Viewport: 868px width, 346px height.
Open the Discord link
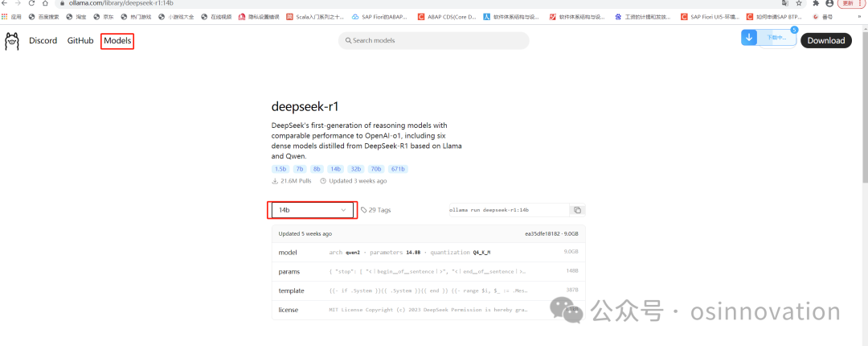[x=43, y=40]
